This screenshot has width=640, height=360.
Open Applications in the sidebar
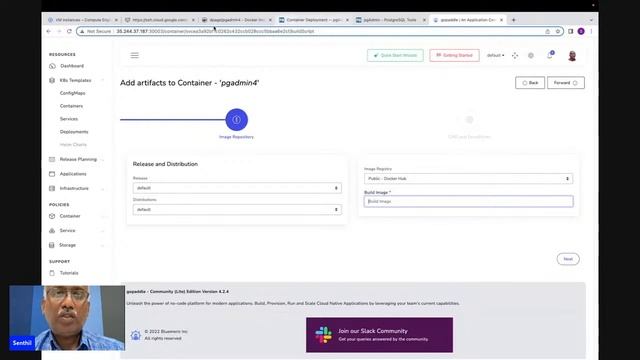pyautogui.click(x=73, y=174)
